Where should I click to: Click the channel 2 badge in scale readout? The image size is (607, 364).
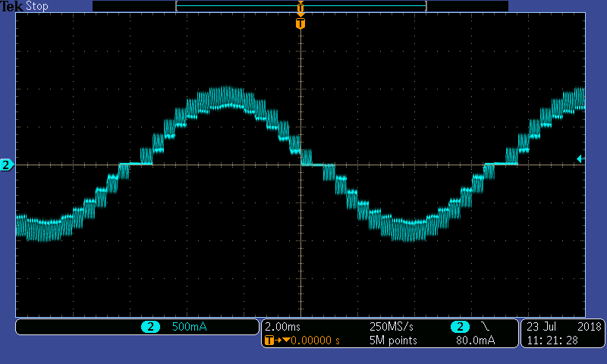pos(150,327)
